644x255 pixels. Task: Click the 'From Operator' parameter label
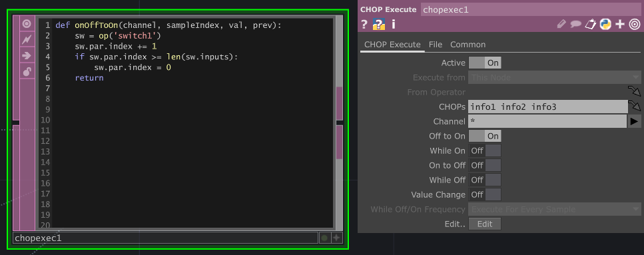point(436,92)
